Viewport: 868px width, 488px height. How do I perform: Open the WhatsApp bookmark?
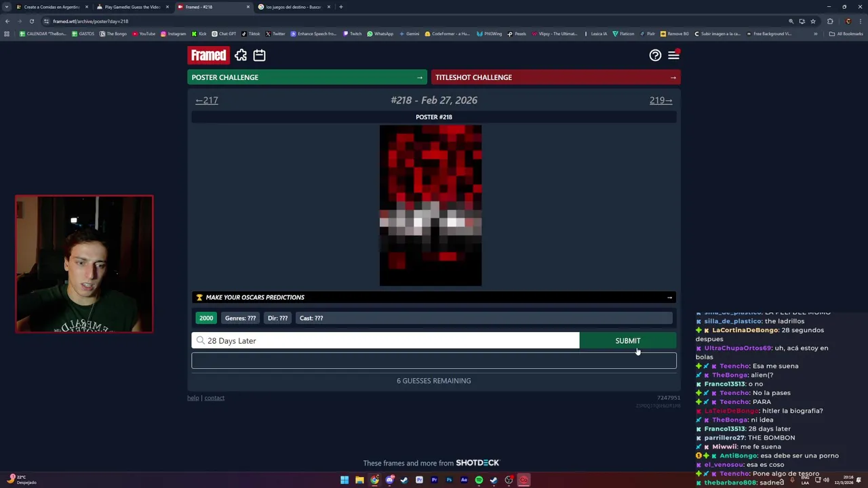tap(380, 34)
